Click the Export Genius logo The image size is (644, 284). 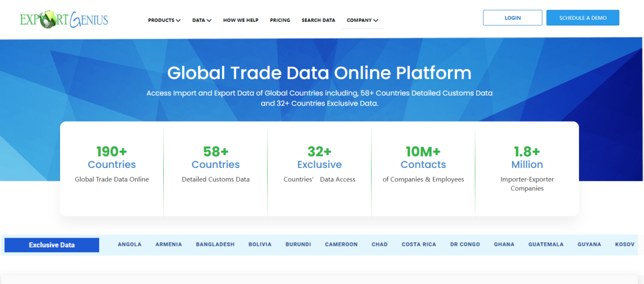pyautogui.click(x=64, y=19)
